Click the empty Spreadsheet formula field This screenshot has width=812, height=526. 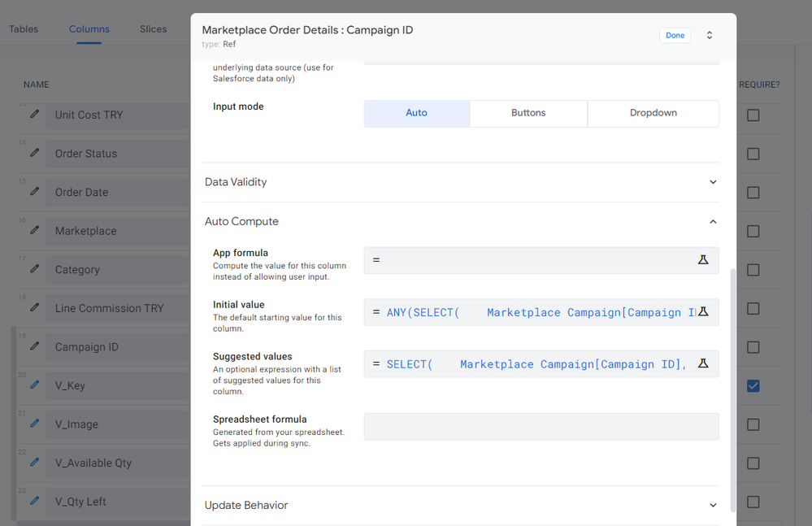pos(541,427)
